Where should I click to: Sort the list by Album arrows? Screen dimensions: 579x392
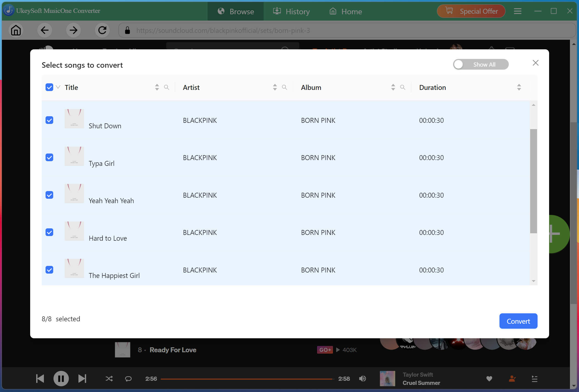pyautogui.click(x=393, y=87)
